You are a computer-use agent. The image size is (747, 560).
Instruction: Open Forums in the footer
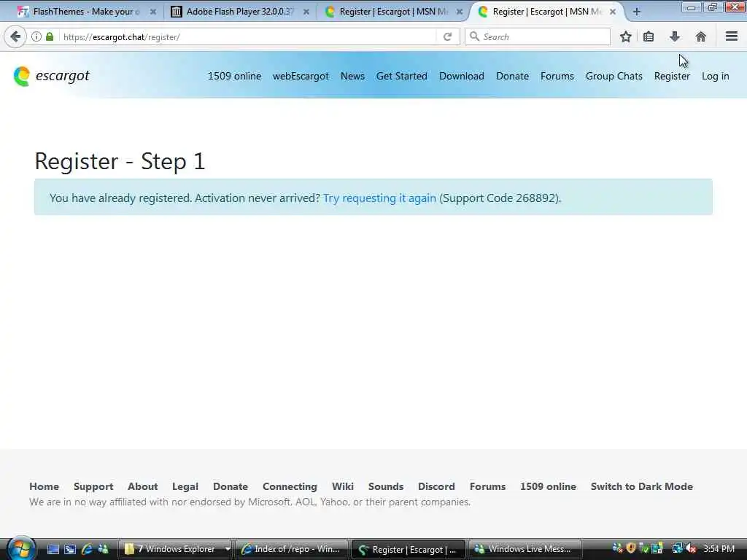[x=487, y=486]
